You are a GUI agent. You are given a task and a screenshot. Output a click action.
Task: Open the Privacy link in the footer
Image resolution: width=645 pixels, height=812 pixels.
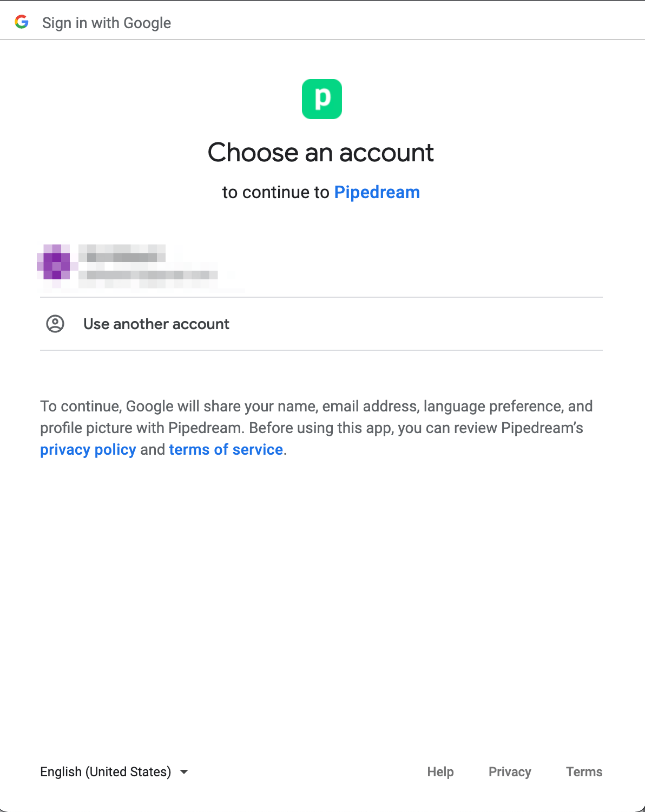(x=509, y=771)
